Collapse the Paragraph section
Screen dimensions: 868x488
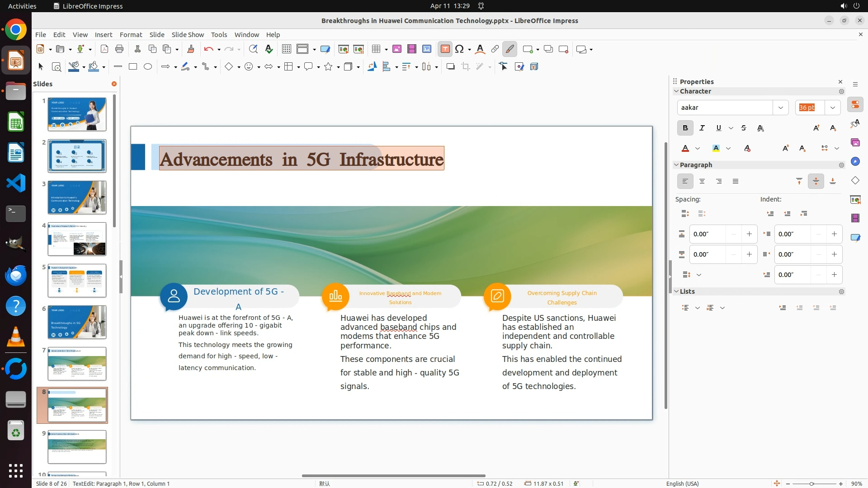tap(676, 165)
